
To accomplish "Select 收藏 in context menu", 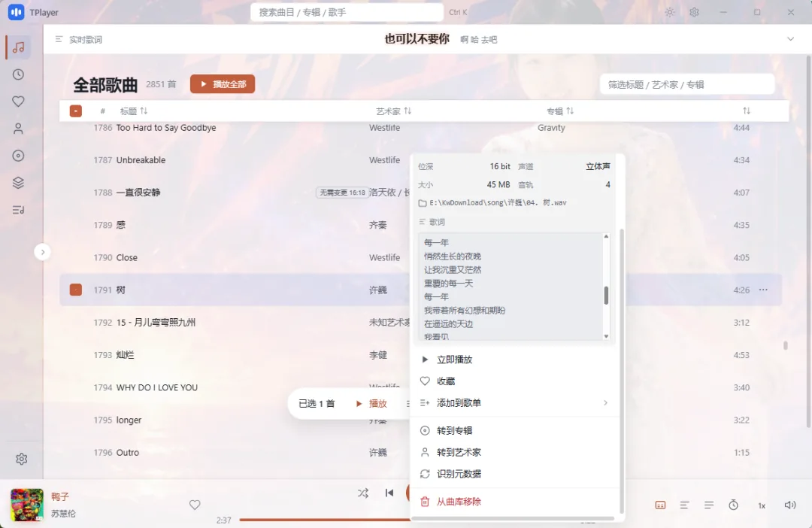I will coord(515,381).
